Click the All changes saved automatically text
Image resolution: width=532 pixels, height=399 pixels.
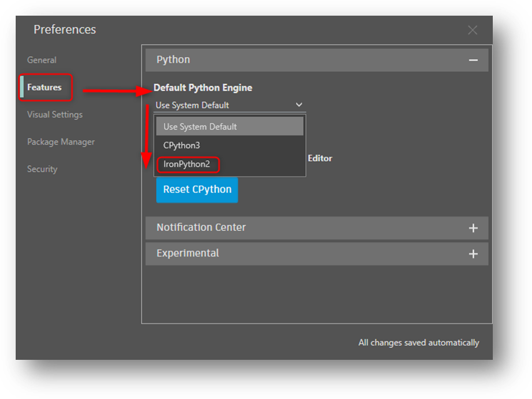tap(419, 343)
